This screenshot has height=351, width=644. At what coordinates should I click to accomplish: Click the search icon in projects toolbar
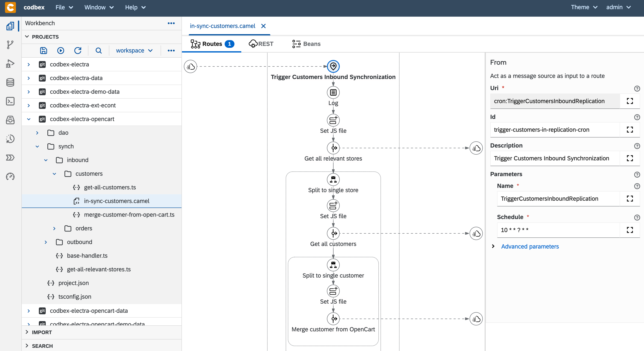pos(98,51)
